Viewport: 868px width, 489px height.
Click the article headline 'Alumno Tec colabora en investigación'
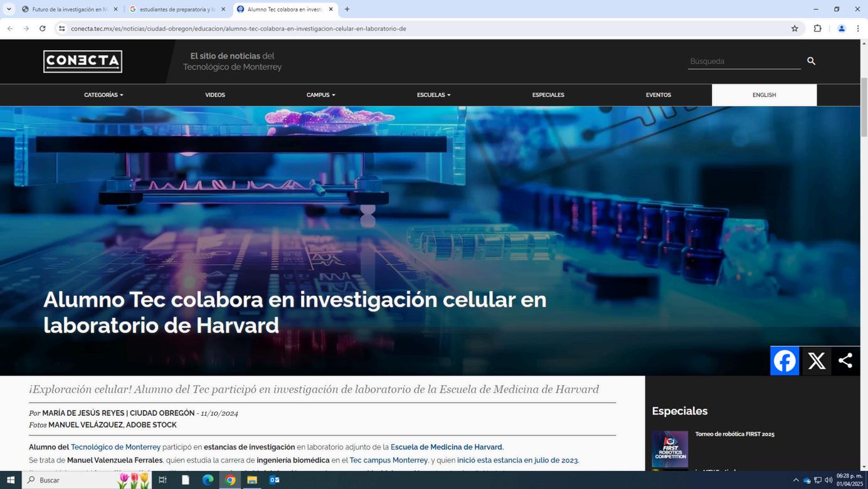pos(295,312)
